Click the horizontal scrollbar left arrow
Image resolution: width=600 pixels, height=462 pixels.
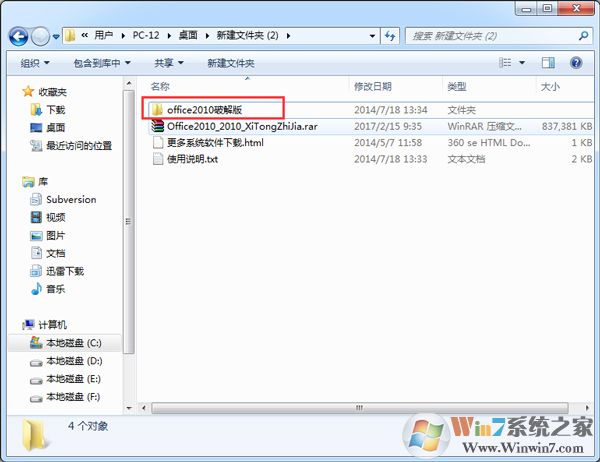coord(144,408)
